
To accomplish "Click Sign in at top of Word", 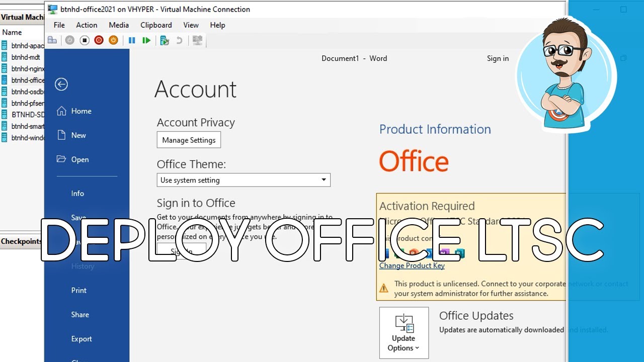I will (498, 58).
